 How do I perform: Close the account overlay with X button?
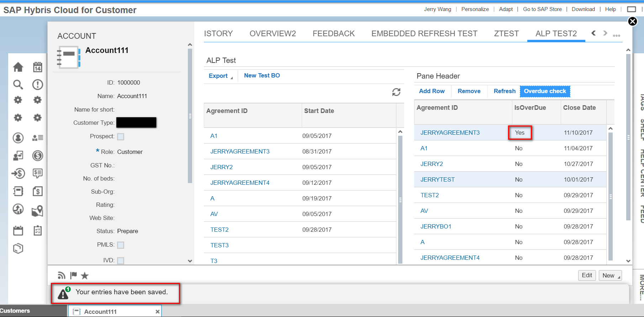633,22
